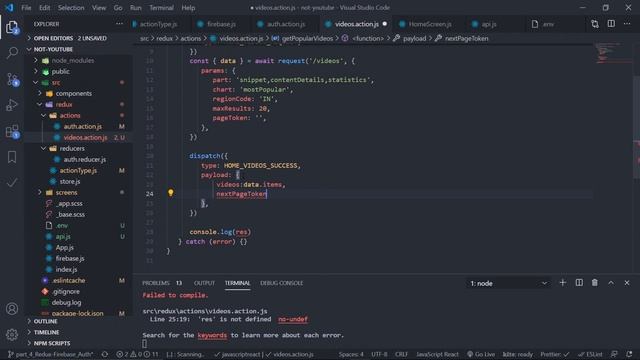Click the Prettier status bar item

coord(555,354)
